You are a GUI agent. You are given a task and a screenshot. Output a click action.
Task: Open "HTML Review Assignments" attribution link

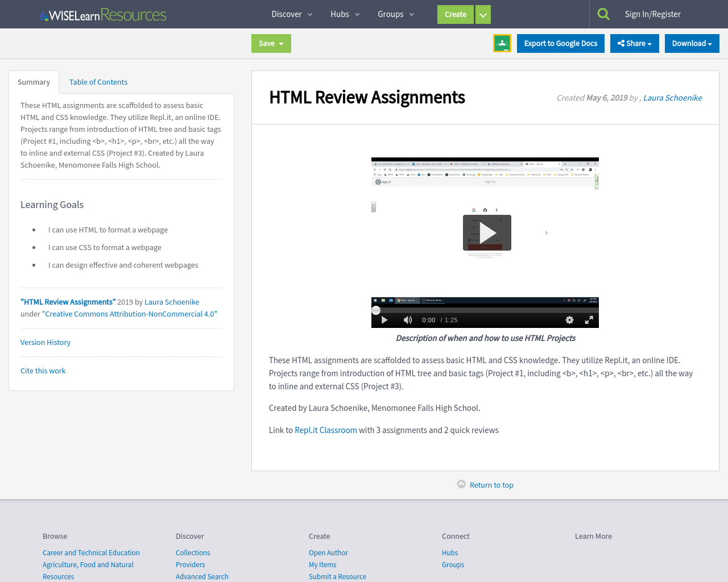coord(68,302)
